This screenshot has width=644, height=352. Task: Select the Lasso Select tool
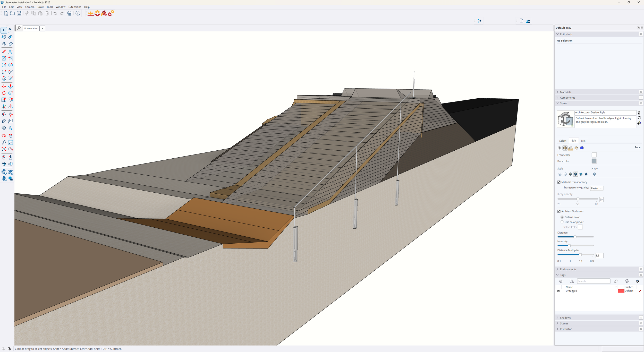tap(11, 30)
